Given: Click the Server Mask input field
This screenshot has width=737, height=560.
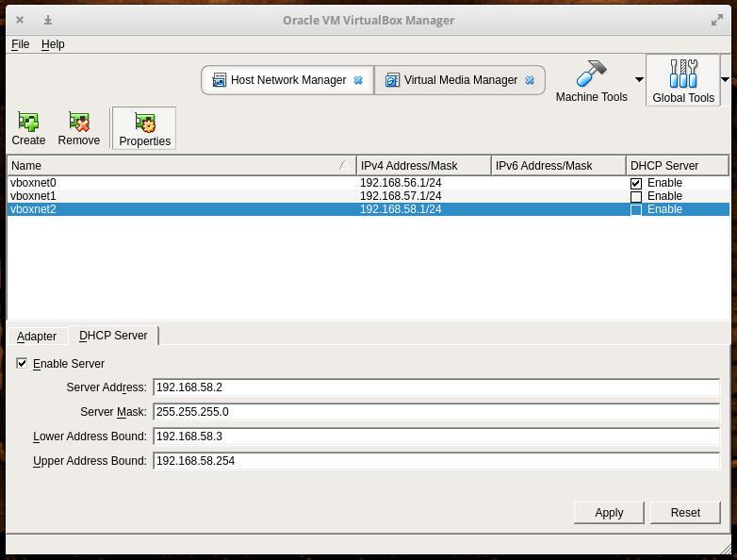Looking at the screenshot, I should pyautogui.click(x=436, y=412).
